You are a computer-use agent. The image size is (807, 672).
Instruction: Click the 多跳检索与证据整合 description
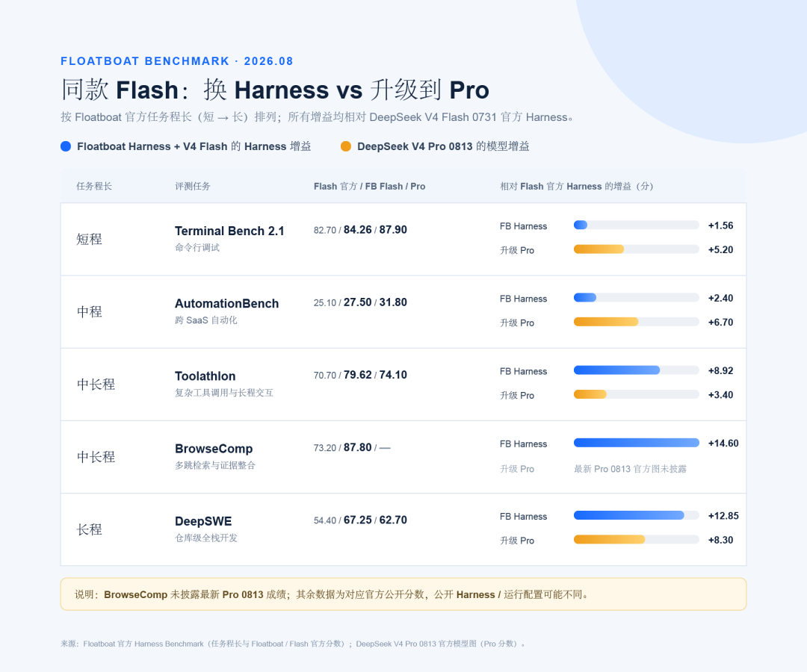(215, 465)
